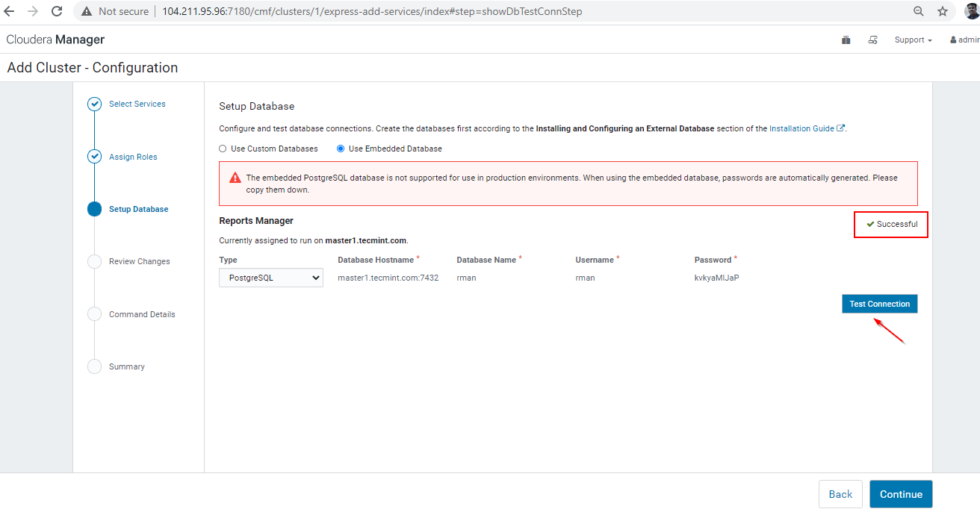Image resolution: width=980 pixels, height=512 pixels.
Task: Open running commands scroll icon
Action: pos(872,40)
